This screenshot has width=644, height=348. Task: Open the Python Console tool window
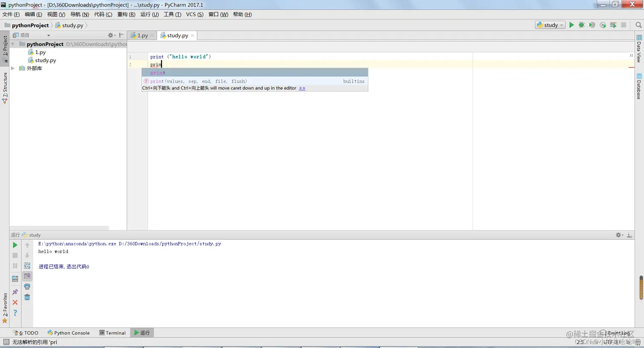pos(69,333)
